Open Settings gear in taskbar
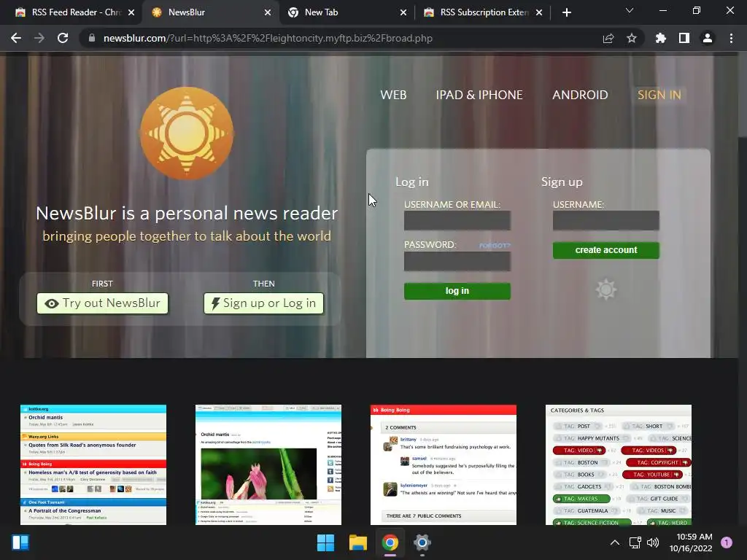Image resolution: width=747 pixels, height=560 pixels. tap(422, 542)
